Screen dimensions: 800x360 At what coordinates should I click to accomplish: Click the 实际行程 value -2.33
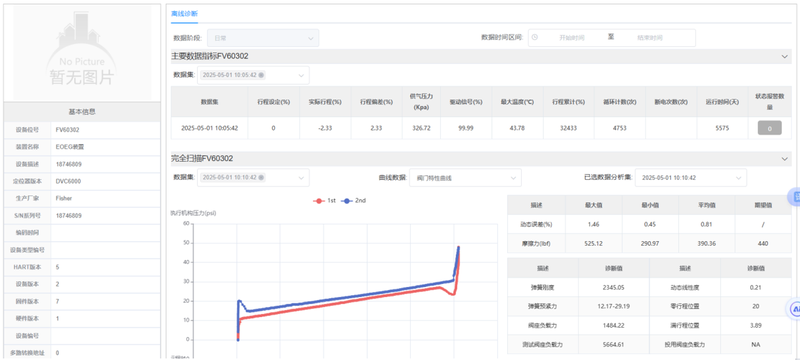click(x=325, y=128)
